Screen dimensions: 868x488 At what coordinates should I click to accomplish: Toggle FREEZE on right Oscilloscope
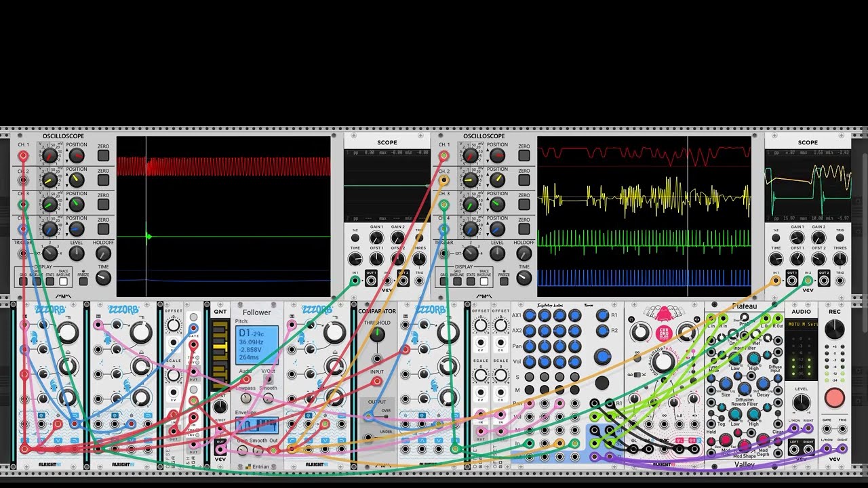pyautogui.click(x=504, y=280)
